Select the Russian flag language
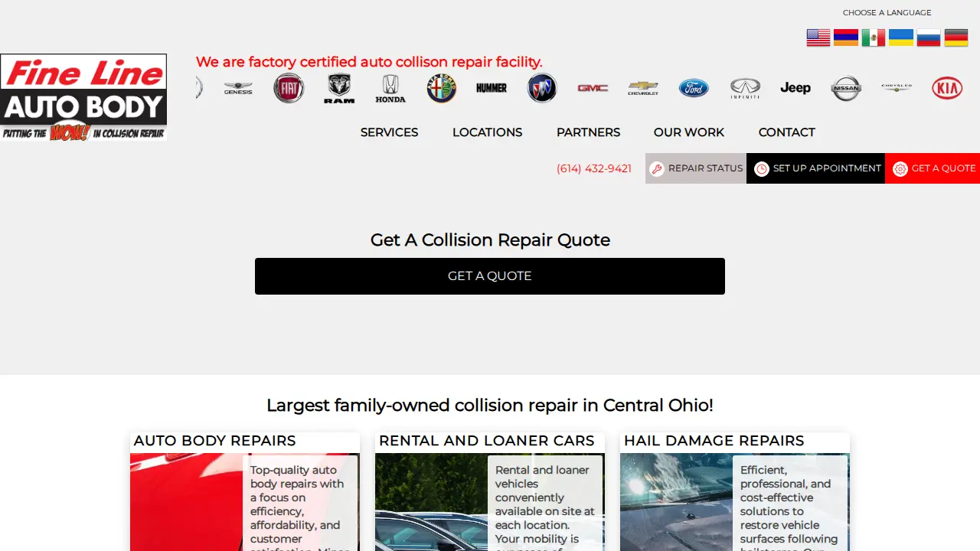Image resolution: width=980 pixels, height=551 pixels. point(929,37)
